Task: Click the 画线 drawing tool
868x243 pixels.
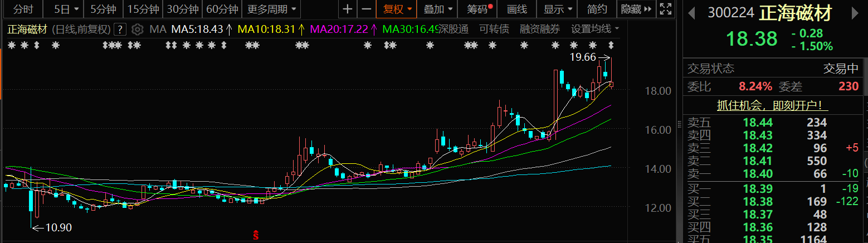Action: pyautogui.click(x=517, y=9)
